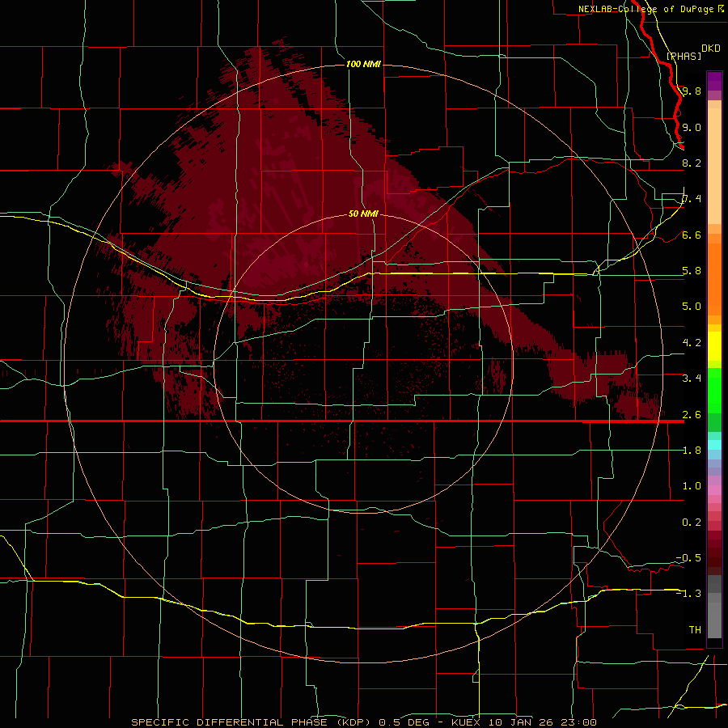
Task: Select the pink segment beside 1.0
Action: pyautogui.click(x=714, y=490)
